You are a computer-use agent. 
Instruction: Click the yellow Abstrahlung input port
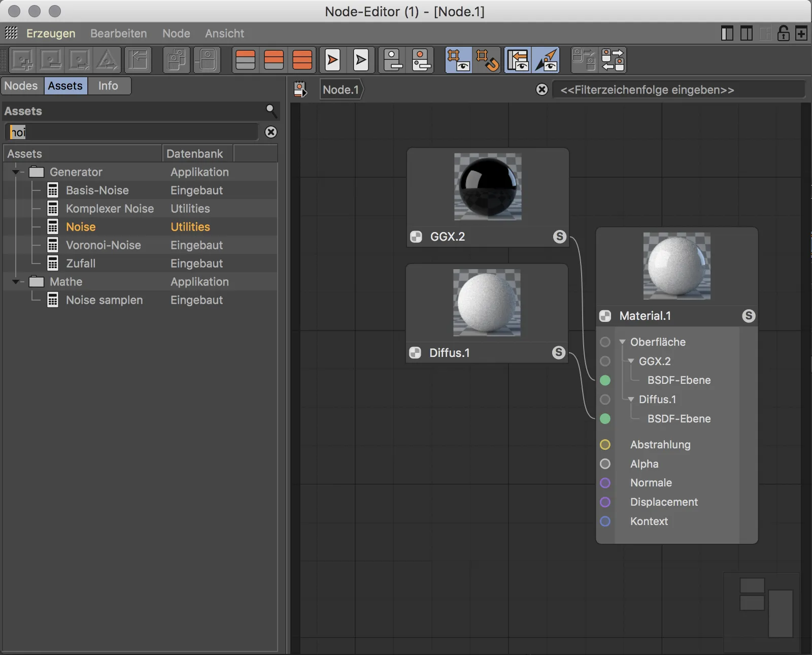point(605,445)
